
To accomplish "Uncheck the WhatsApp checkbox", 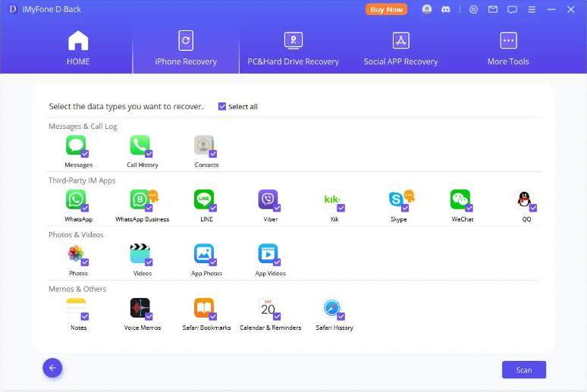I will pyautogui.click(x=85, y=208).
